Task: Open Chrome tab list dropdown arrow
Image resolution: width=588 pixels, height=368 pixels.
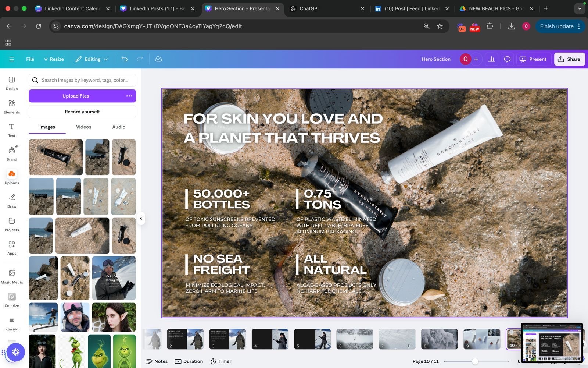Action: click(580, 8)
